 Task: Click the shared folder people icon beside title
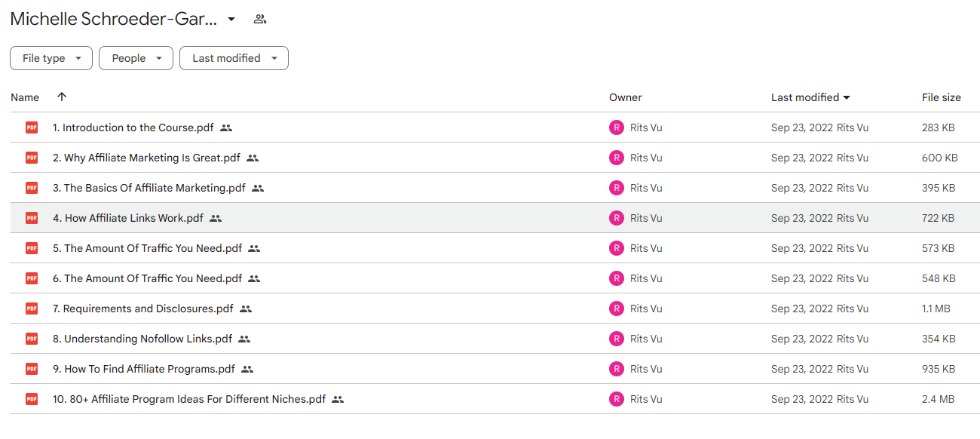260,19
